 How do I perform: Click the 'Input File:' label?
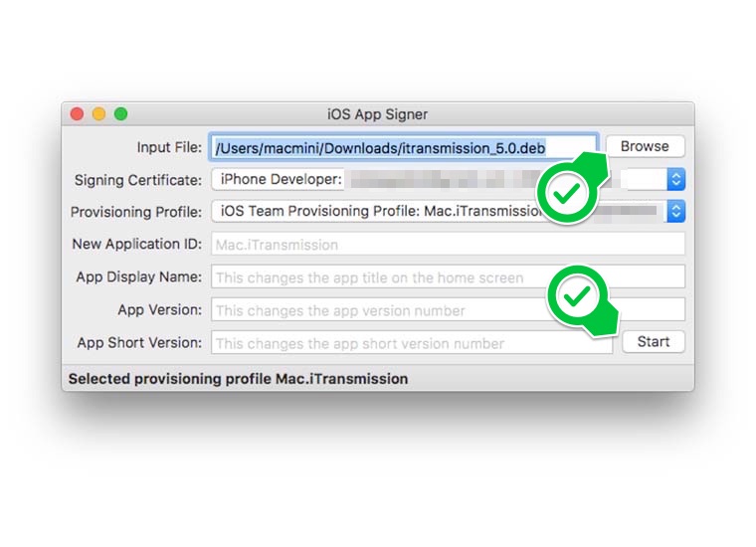pos(169,147)
